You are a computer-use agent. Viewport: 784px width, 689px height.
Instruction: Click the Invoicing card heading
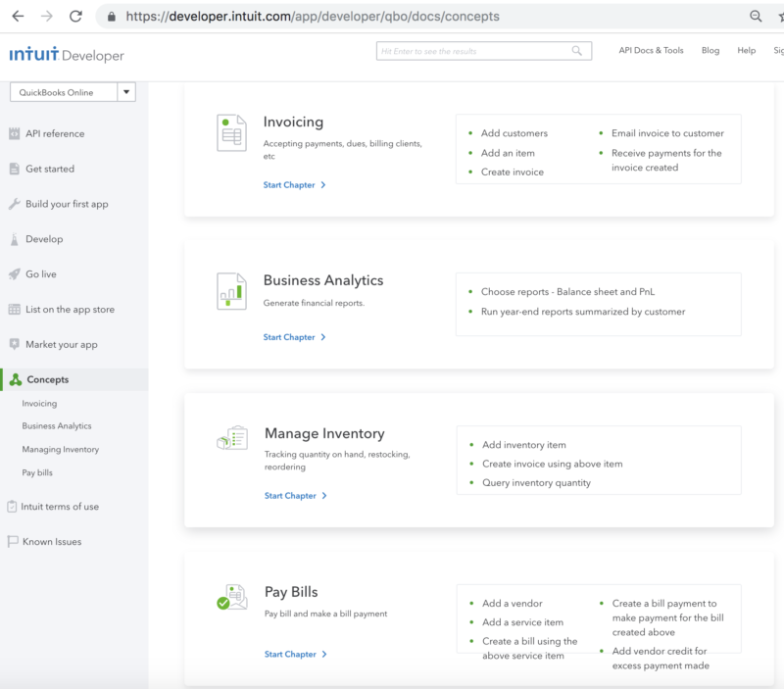point(293,122)
